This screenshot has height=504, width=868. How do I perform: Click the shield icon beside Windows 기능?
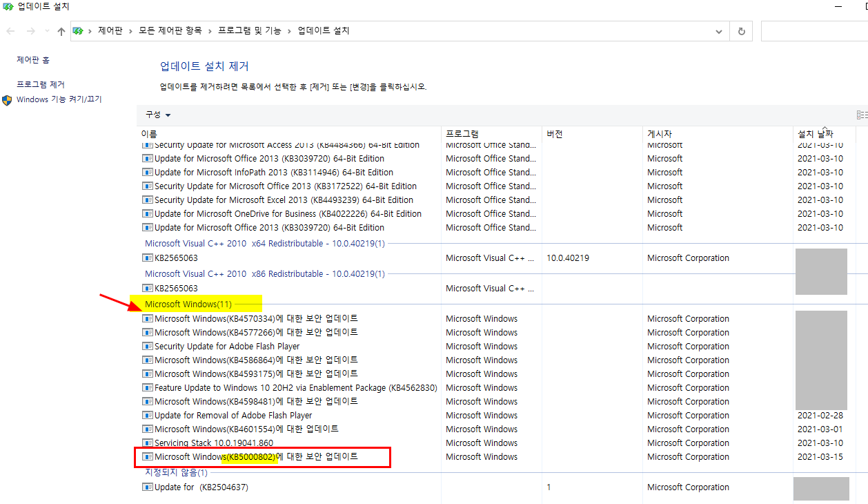(x=7, y=99)
